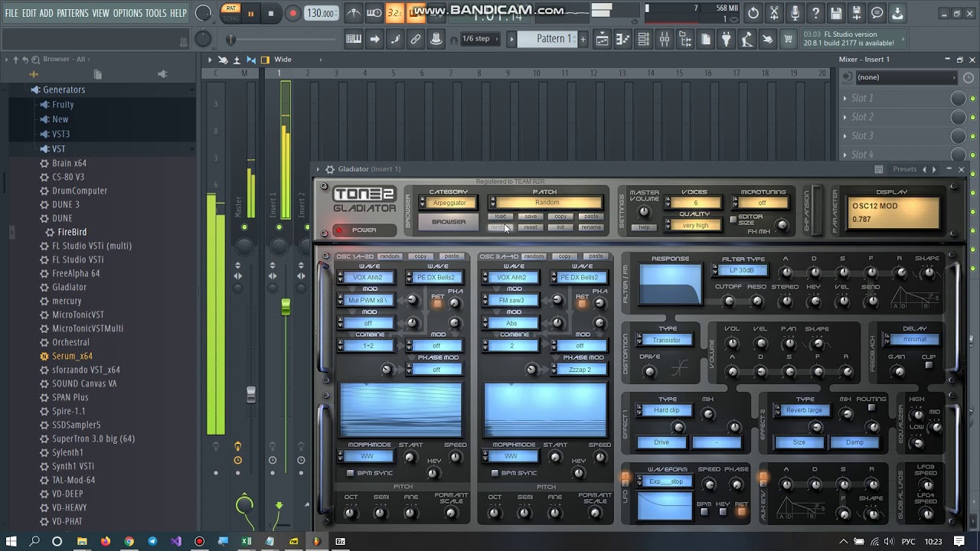
Task: Open the TOOLS menu
Action: coord(156,13)
